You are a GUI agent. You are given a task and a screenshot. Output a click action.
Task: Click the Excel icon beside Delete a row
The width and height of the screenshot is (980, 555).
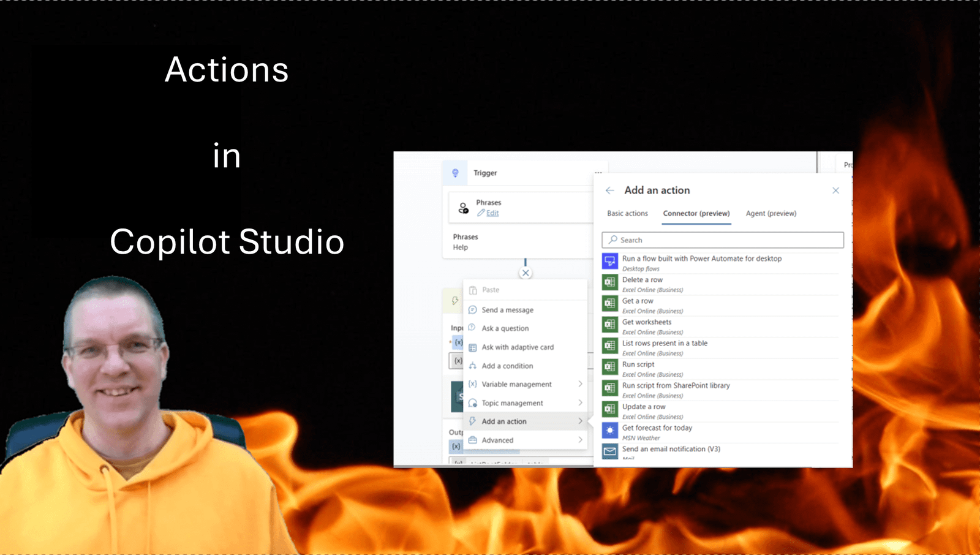pos(610,282)
